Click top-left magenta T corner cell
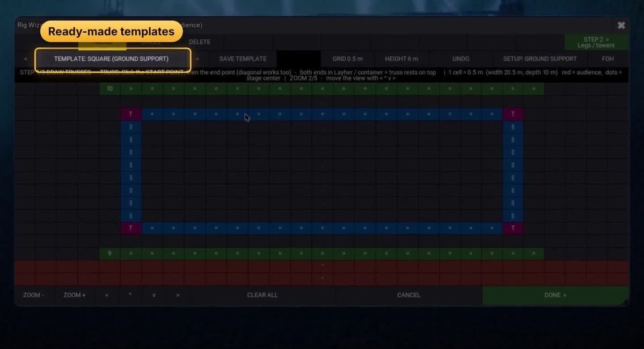The height and width of the screenshot is (349, 644). (x=131, y=114)
